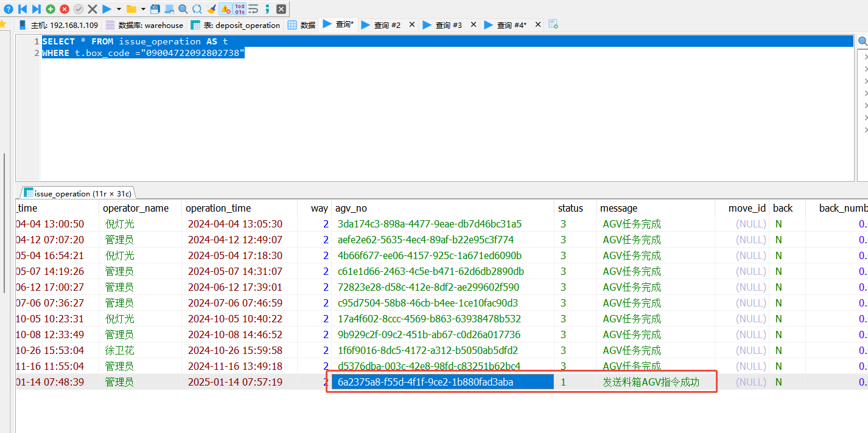Open the 数据 (Data) tab
This screenshot has height=433, width=868.
pos(302,25)
